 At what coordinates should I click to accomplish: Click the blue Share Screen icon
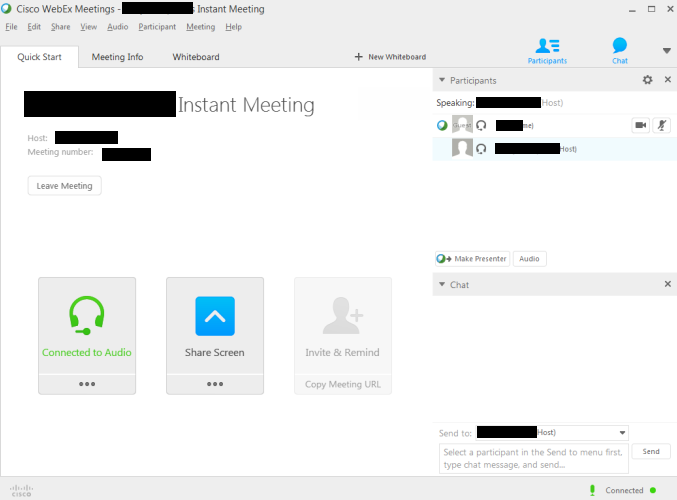click(215, 316)
